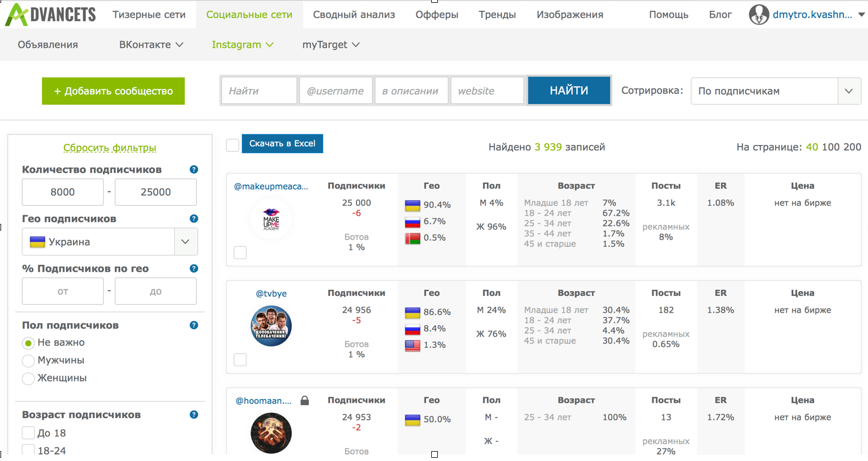Check the До 18 age checkbox
This screenshot has width=868, height=461.
click(x=28, y=432)
